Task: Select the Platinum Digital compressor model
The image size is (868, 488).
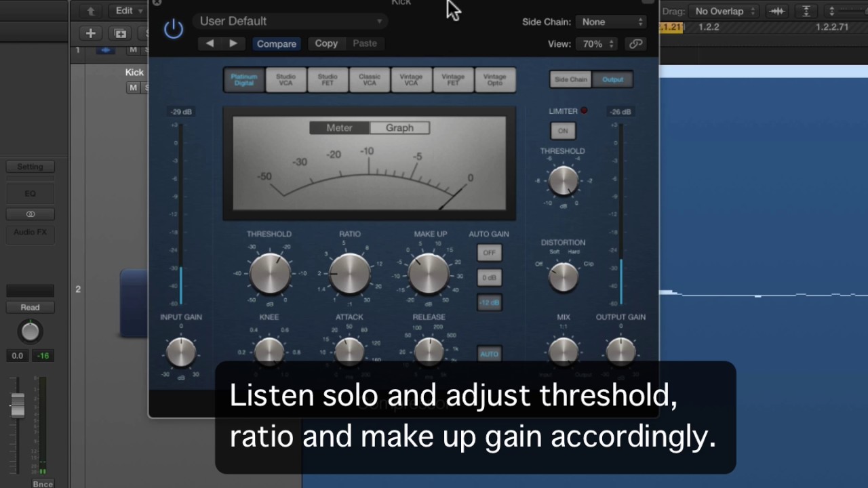Action: pyautogui.click(x=244, y=80)
